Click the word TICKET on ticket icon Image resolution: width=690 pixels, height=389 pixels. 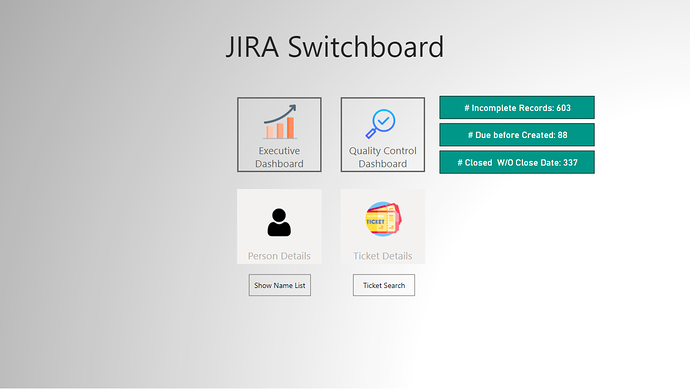click(x=375, y=221)
